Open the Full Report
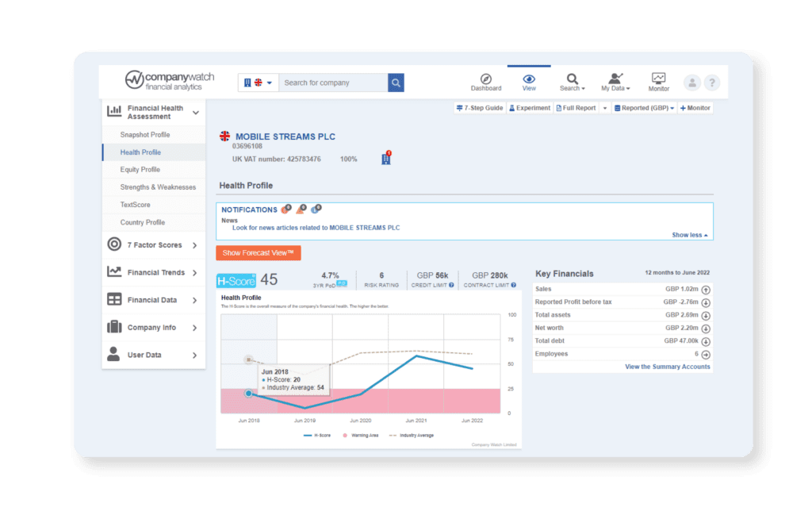Viewport: 812px width, 519px height. [x=576, y=108]
